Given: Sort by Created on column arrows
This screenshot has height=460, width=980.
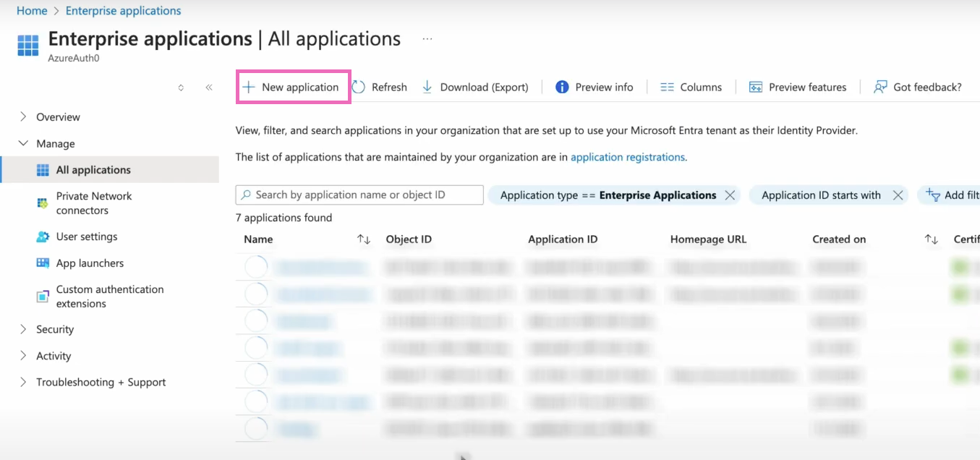Looking at the screenshot, I should [932, 239].
